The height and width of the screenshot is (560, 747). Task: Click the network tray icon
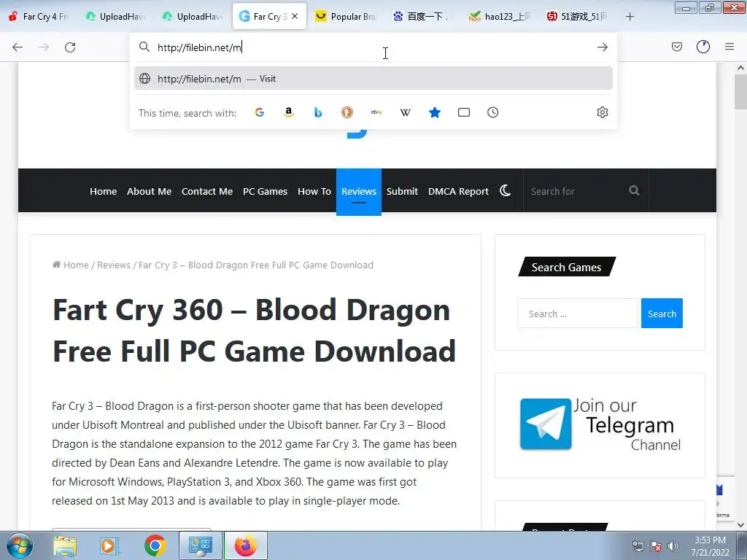coord(638,546)
